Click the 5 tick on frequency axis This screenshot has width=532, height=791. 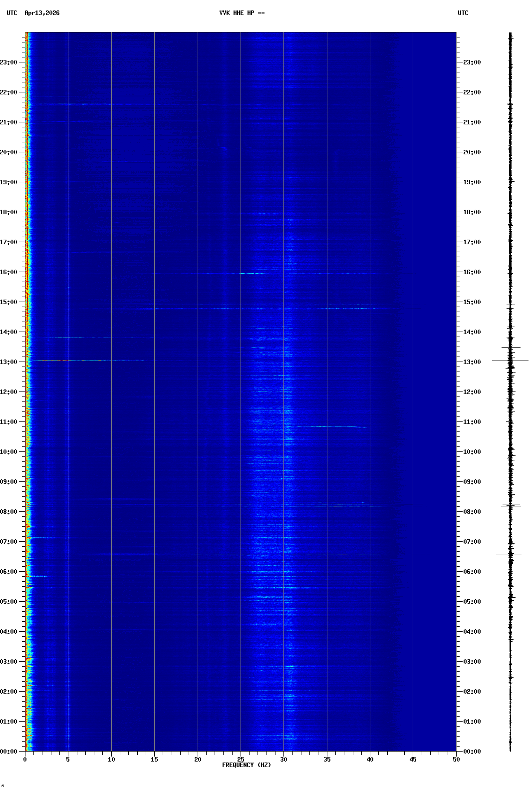point(68,760)
